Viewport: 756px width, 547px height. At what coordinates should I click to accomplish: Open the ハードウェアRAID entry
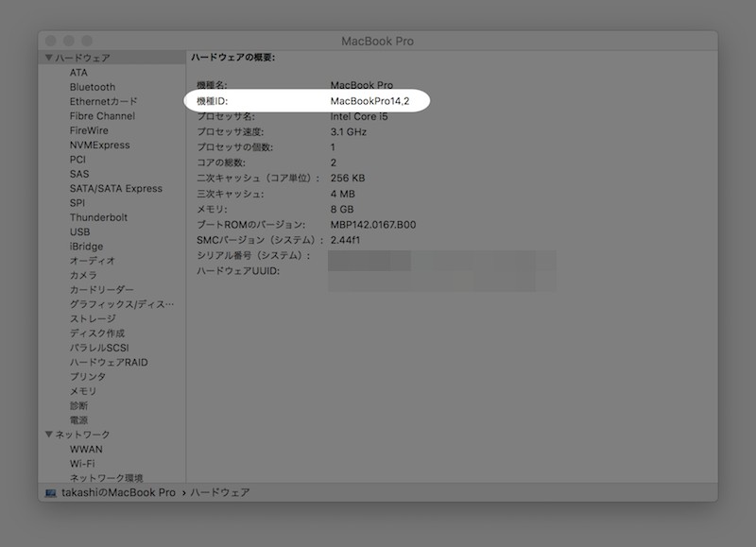(x=109, y=362)
